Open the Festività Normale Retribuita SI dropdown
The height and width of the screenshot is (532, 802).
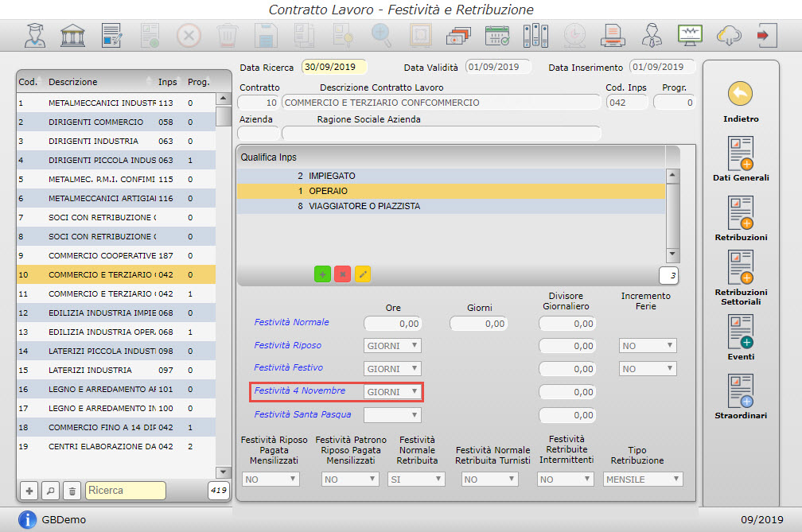(416, 480)
